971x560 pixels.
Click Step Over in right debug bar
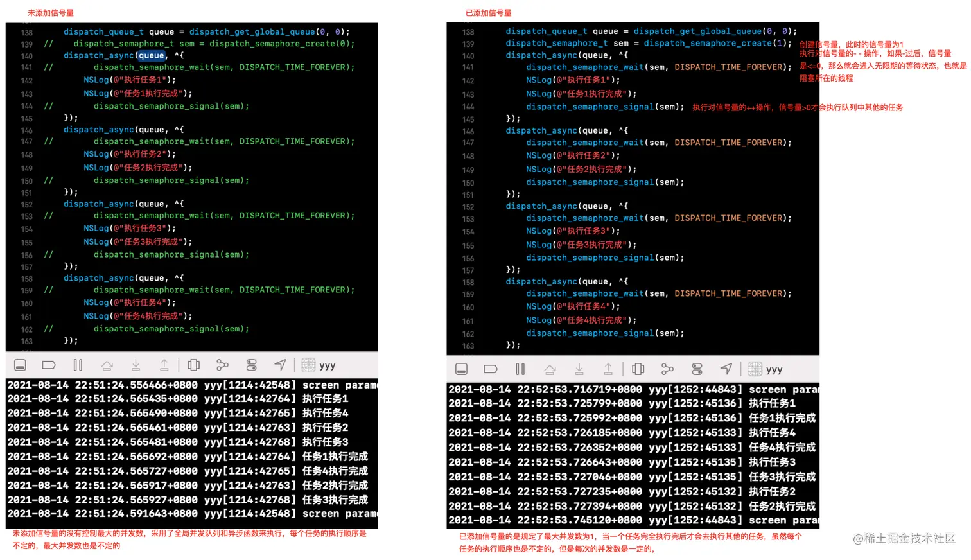click(x=550, y=369)
